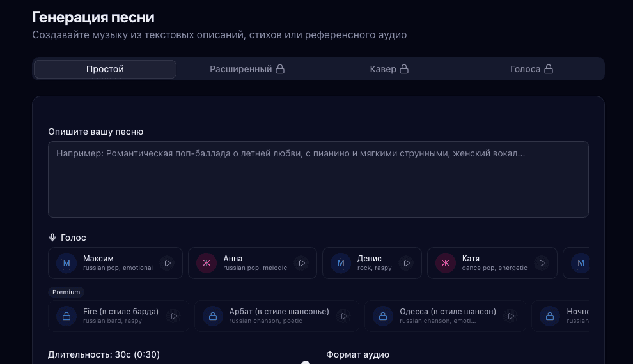Viewport: 633px width, 364px height.
Task: Click the 'russian chanson, poetic' tag text
Action: [265, 321]
